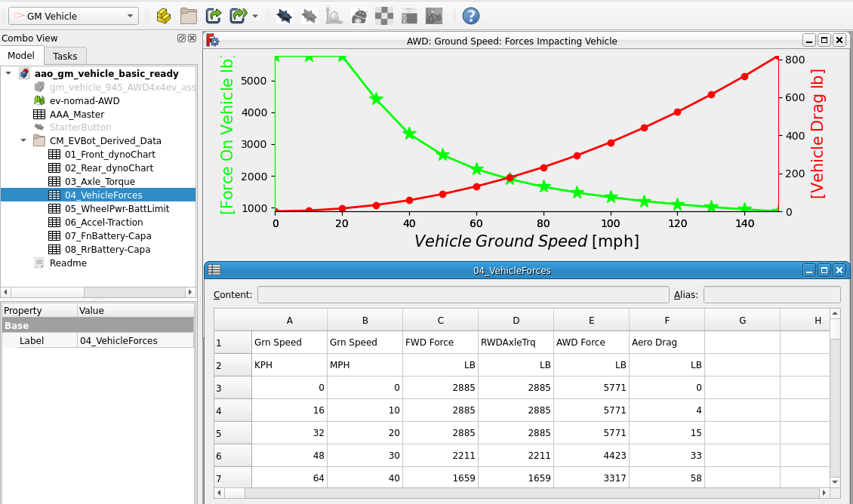Click the dark blue star-shaped toolbar icon
The image size is (853, 504).
click(x=284, y=16)
